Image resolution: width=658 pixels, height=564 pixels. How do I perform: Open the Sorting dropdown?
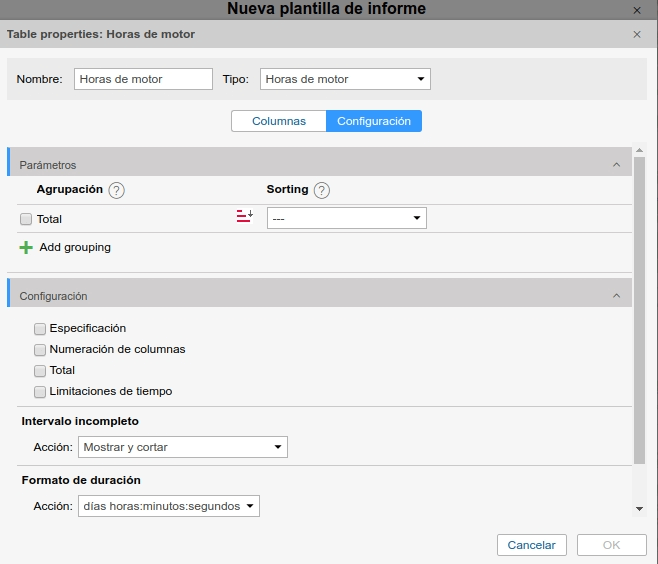[347, 218]
